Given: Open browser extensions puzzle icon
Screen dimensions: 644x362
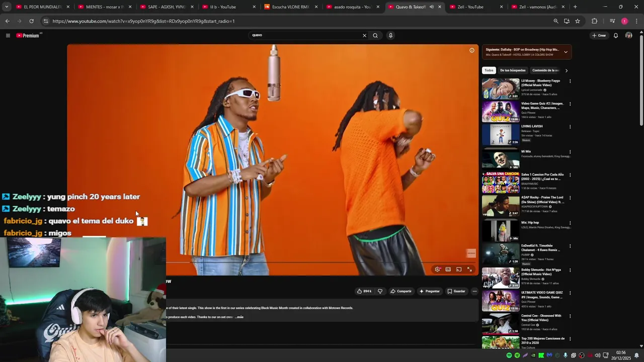Looking at the screenshot, I should coord(594,21).
